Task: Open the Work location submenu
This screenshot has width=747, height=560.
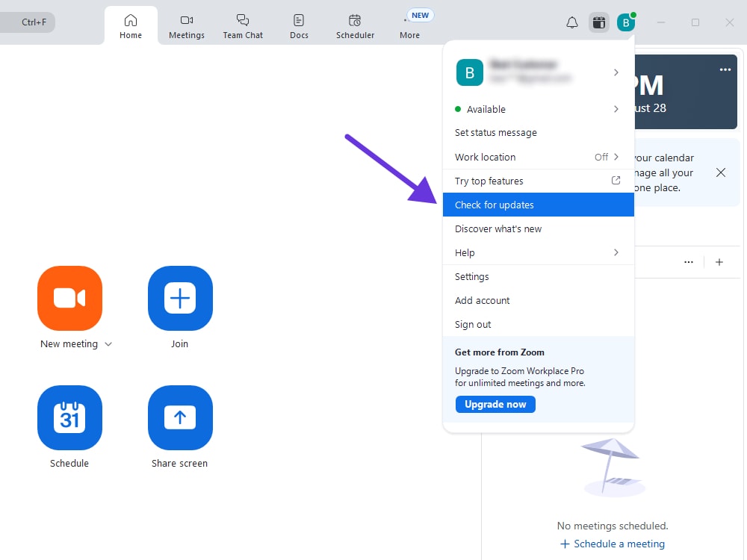Action: (539, 157)
